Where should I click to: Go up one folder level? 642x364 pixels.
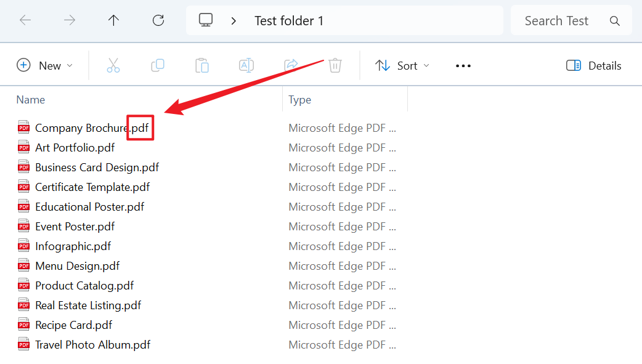pyautogui.click(x=113, y=20)
